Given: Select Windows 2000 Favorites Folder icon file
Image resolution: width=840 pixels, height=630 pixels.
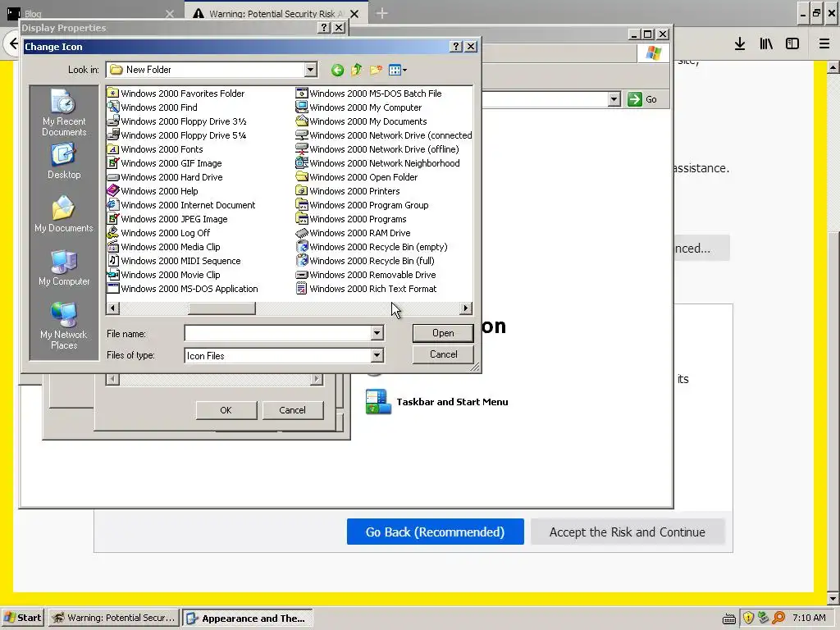Looking at the screenshot, I should pos(176,94).
